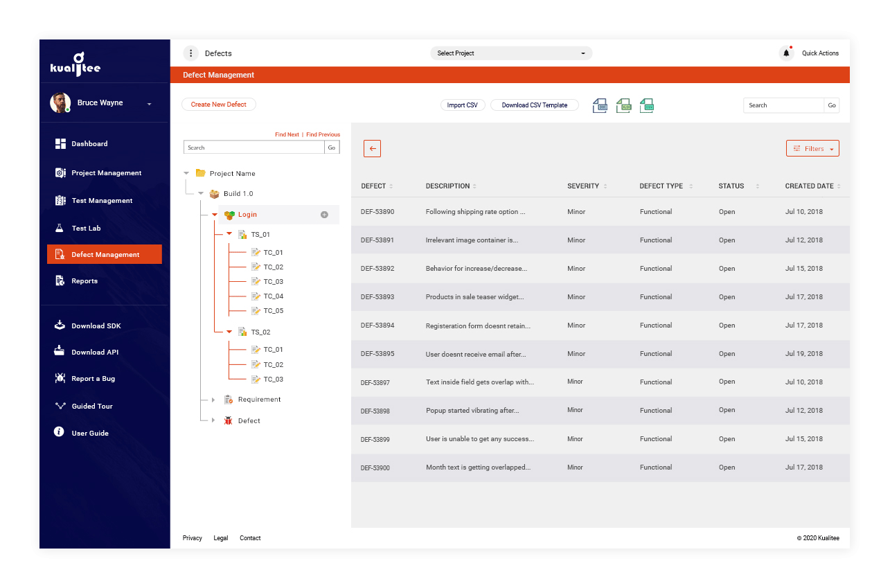The height and width of the screenshot is (588, 890).
Task: Click the red back arrow button
Action: coord(372,148)
